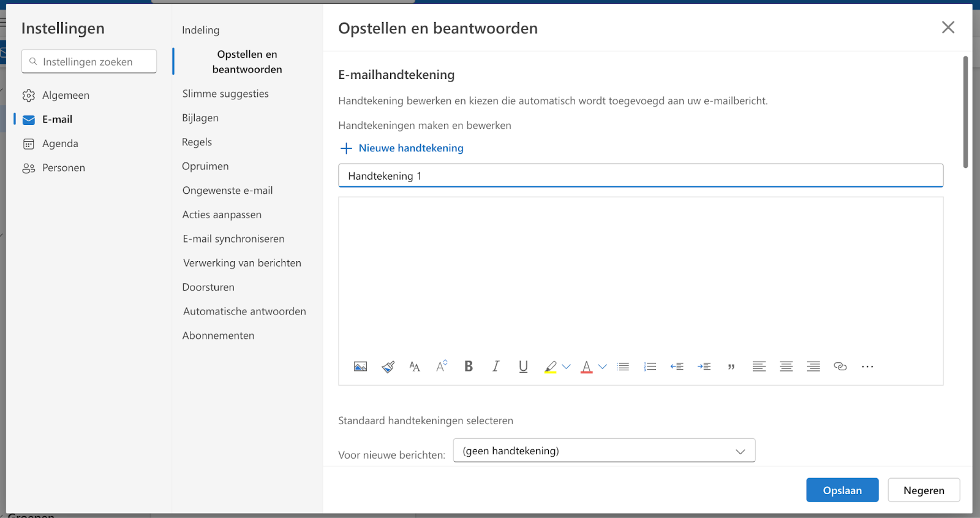Viewport: 980px width, 518px height.
Task: Insert an inline picture into the signature
Action: (360, 367)
